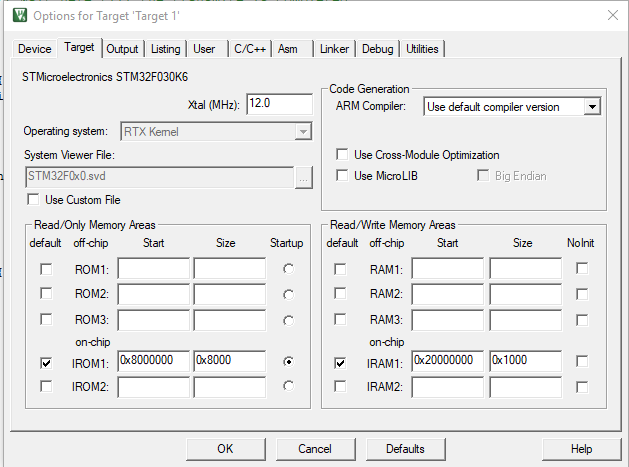This screenshot has height=467, width=629.
Task: Edit IROM1 Size value 0x8000
Action: [229, 361]
